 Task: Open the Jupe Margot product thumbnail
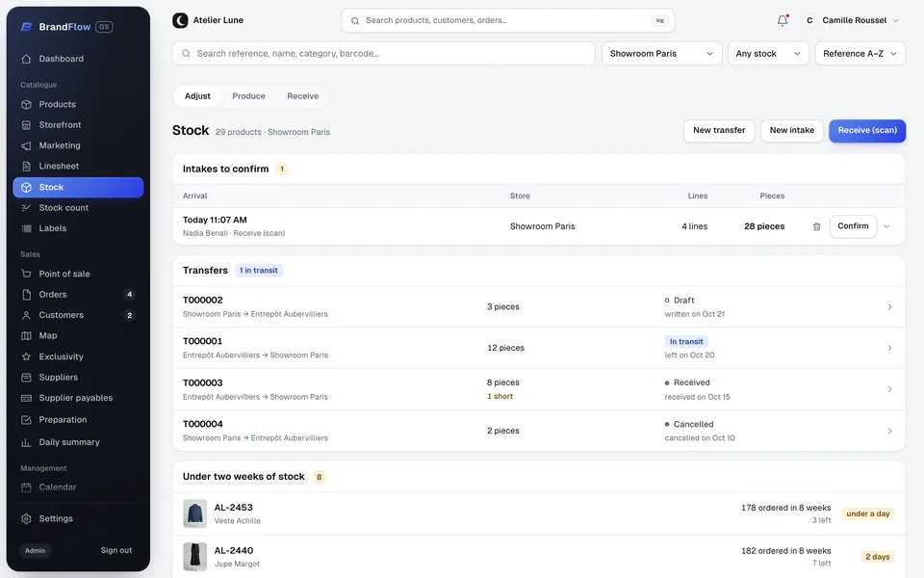pyautogui.click(x=195, y=557)
